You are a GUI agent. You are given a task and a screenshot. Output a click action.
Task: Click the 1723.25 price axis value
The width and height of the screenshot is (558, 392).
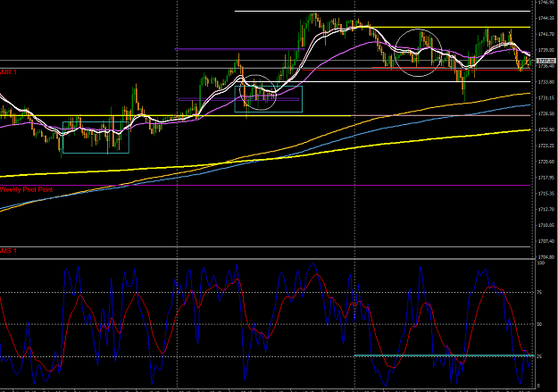coord(546,146)
